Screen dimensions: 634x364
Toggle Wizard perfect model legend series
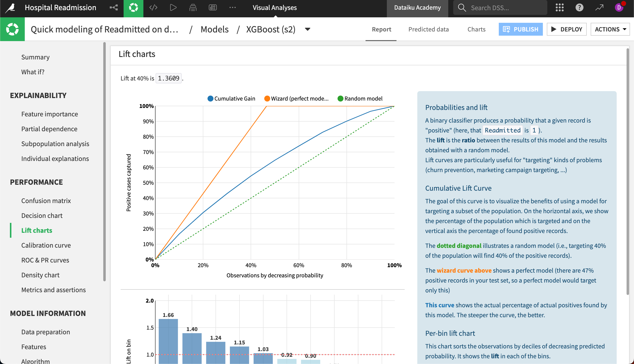click(x=296, y=99)
